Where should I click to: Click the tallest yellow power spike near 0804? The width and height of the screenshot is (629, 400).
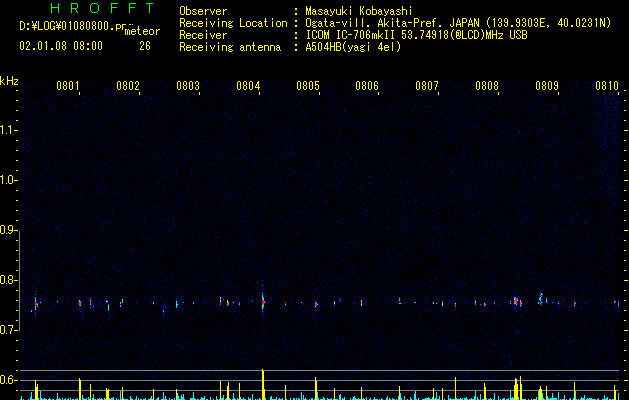point(263,384)
